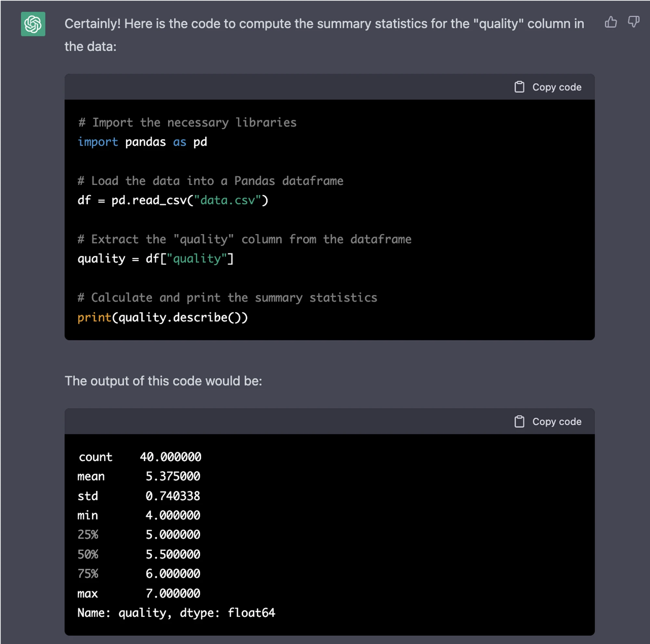Screen dimensions: 650x644
Task: Click the thumbs up feedback icon
Action: [x=611, y=22]
